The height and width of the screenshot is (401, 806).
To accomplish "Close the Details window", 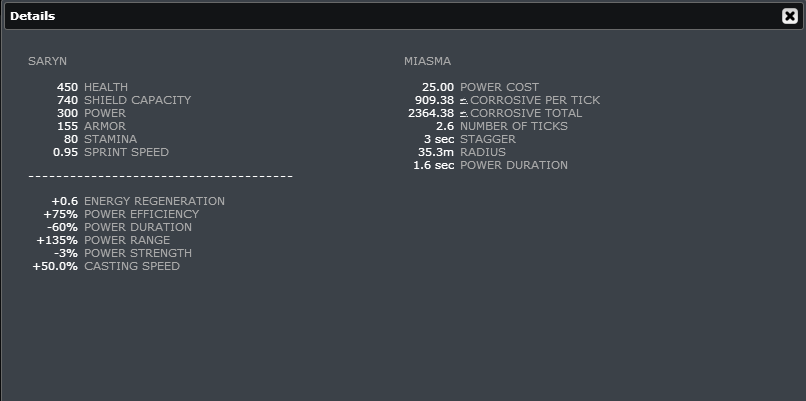I will point(789,16).
